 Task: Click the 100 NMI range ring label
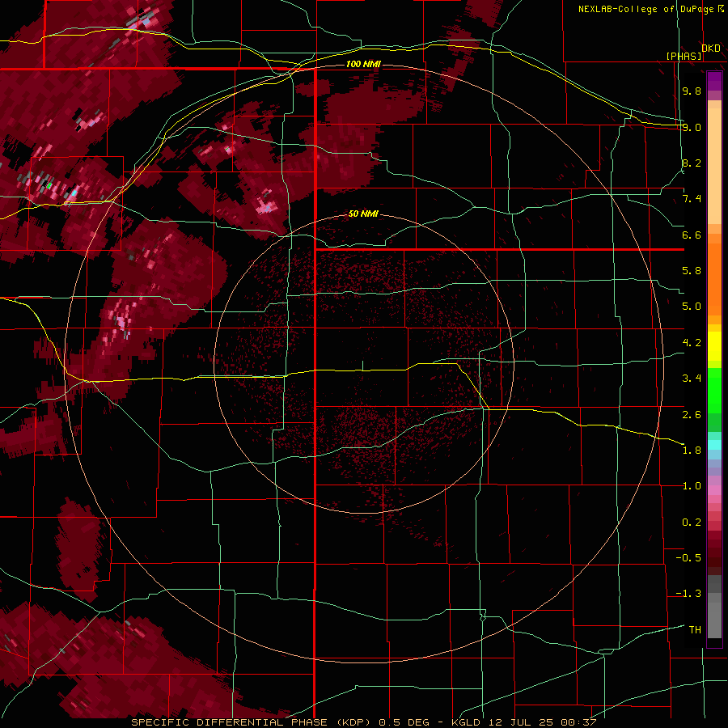[363, 64]
